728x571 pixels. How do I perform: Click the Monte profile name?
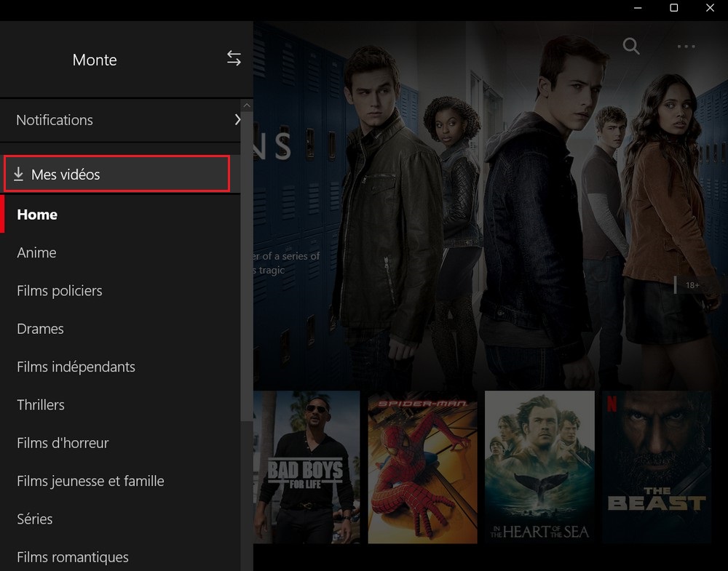tap(95, 60)
